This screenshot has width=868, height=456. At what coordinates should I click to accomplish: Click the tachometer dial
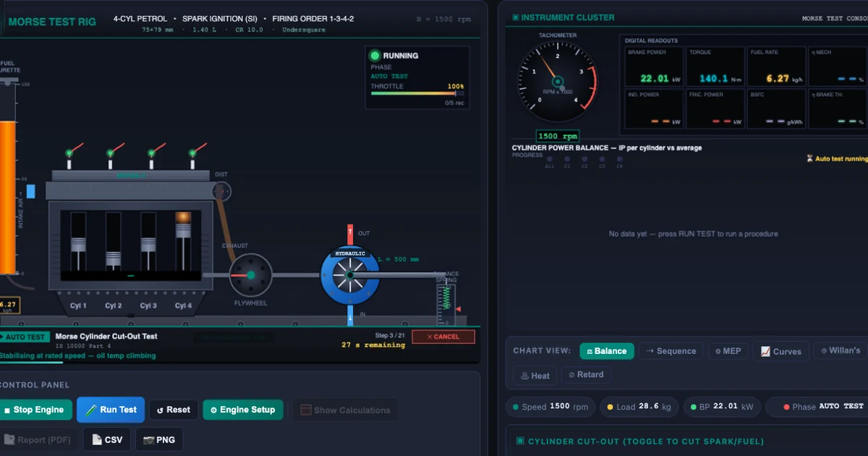point(558,82)
